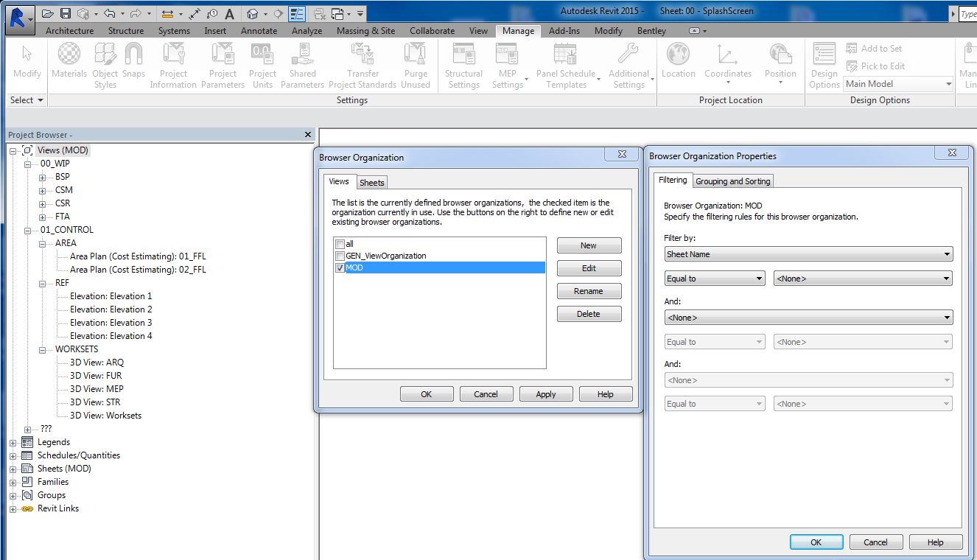Close the Project Browser panel
Screen dimensions: 977x560
click(308, 135)
